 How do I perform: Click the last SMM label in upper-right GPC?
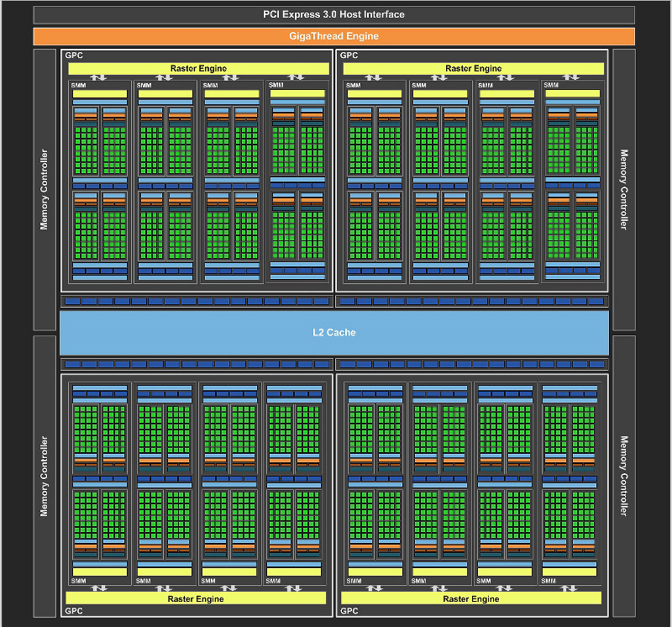point(551,85)
